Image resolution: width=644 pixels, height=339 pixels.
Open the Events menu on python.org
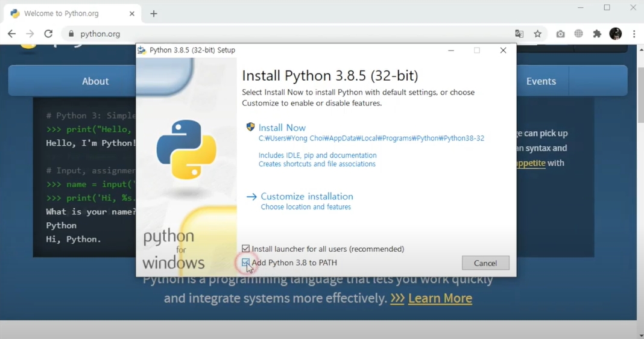click(x=541, y=81)
